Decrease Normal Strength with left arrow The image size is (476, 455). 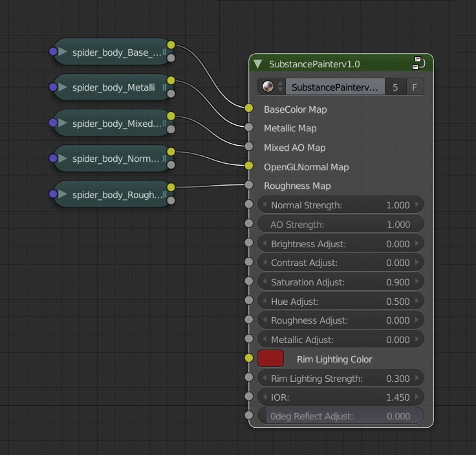click(265, 205)
